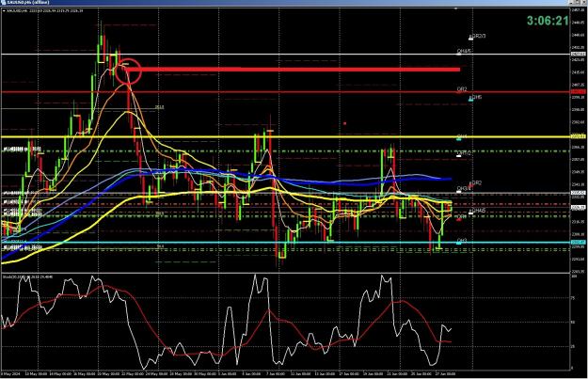Viewport: 588px width, 379px height.
Task: Click the cyan price tag on price axis
Action: click(578, 243)
